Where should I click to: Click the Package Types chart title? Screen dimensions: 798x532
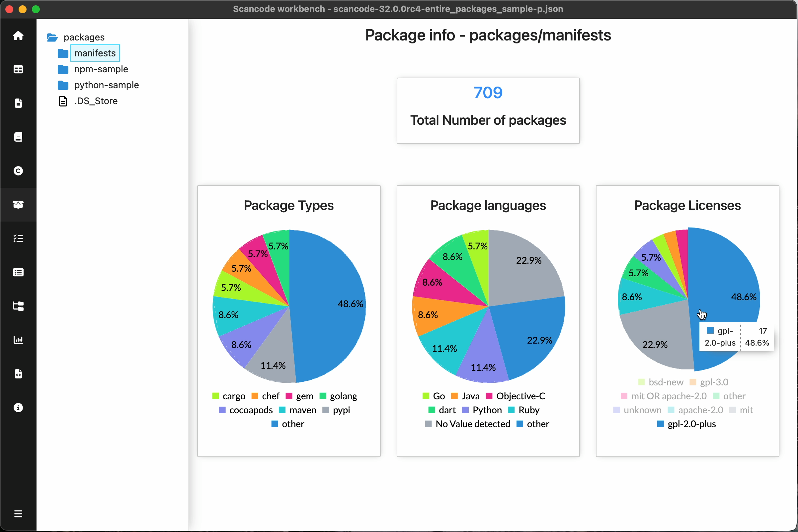289,205
